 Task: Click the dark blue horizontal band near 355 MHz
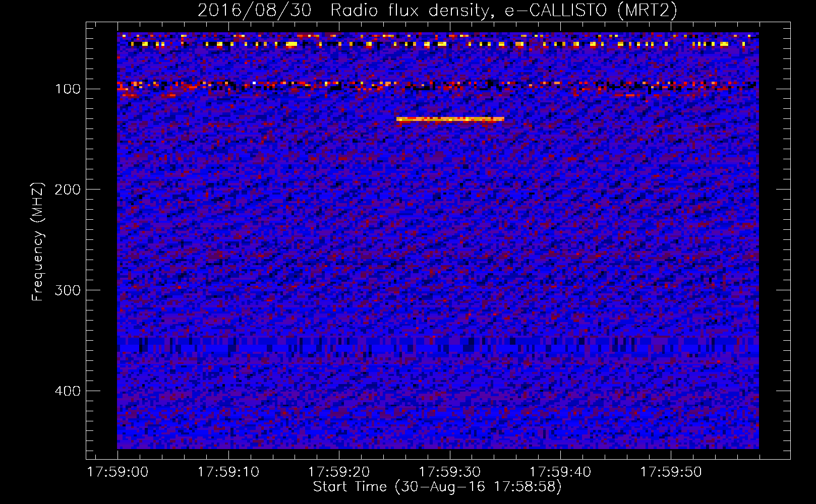click(x=438, y=345)
